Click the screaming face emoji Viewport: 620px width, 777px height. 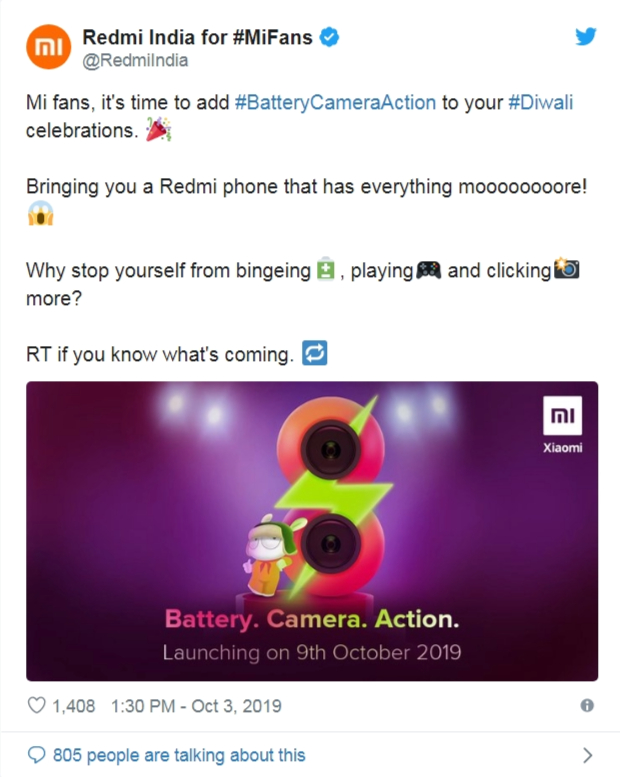point(40,214)
